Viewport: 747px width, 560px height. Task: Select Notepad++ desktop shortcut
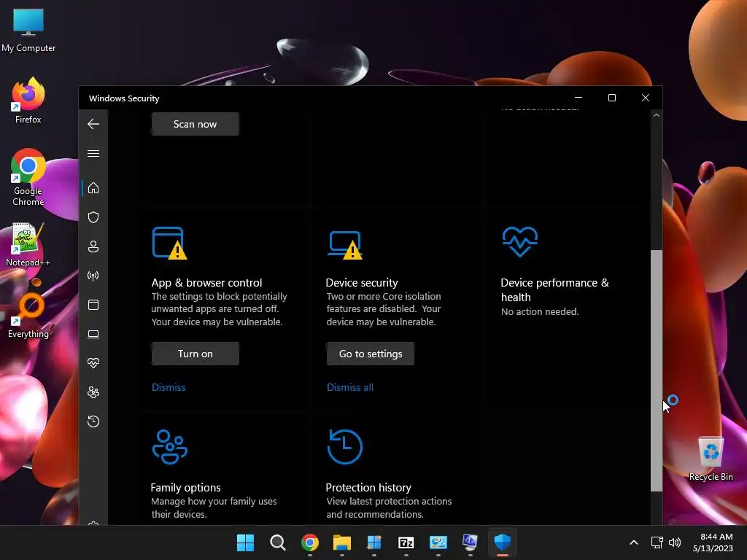coord(28,244)
